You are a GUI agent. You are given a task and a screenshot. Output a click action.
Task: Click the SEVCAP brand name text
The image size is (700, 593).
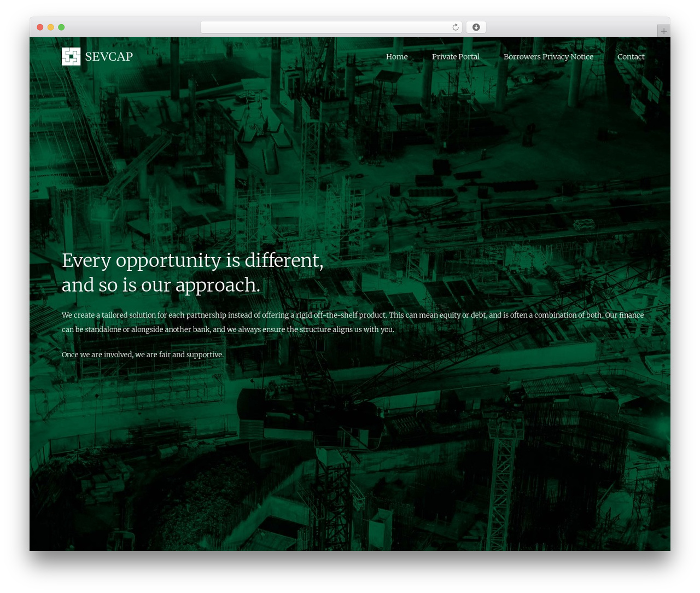click(x=109, y=56)
